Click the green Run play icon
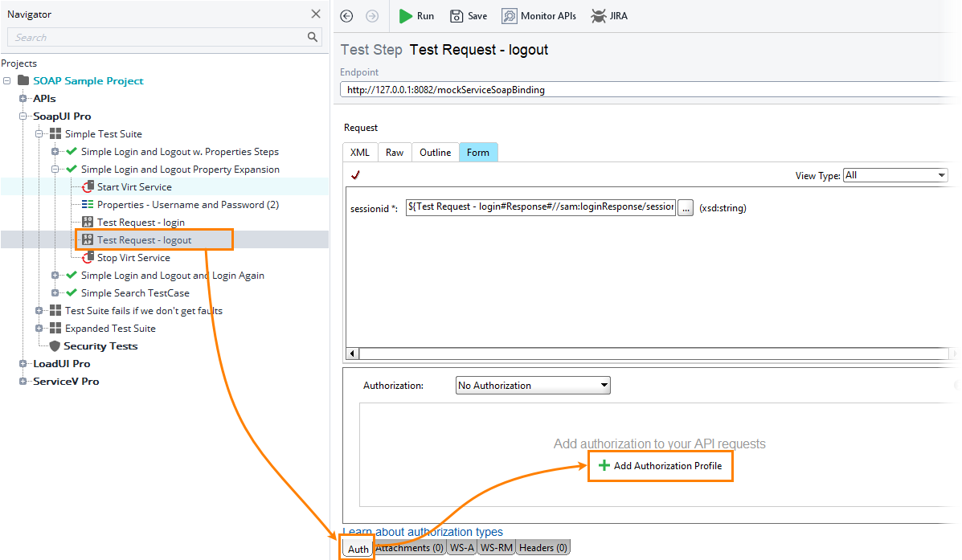 [x=405, y=16]
